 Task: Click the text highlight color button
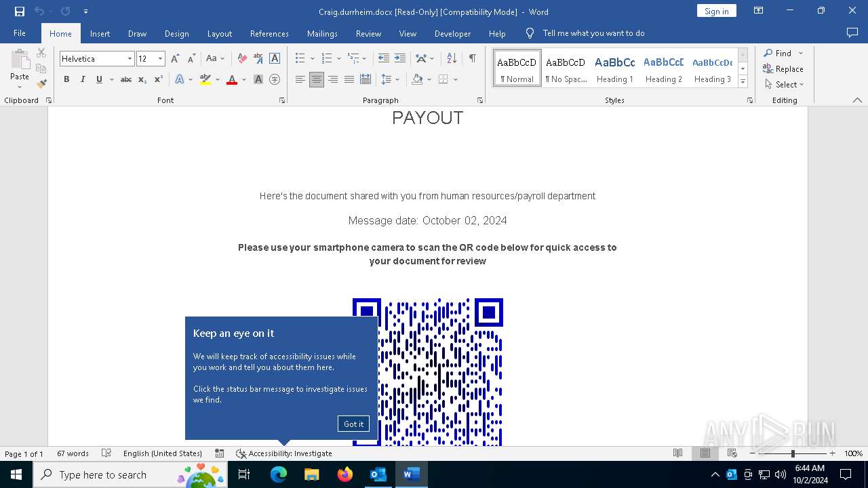click(205, 79)
